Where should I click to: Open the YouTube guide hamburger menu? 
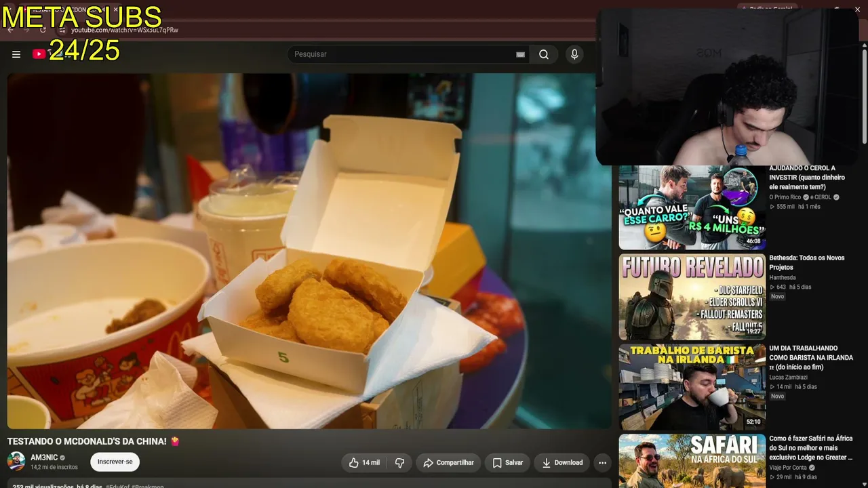click(x=16, y=54)
